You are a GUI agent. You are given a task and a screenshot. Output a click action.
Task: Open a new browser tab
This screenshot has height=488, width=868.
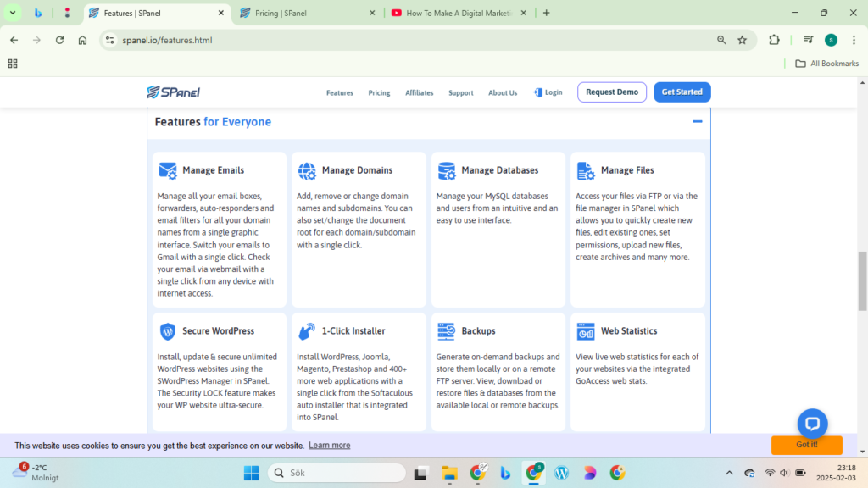pyautogui.click(x=547, y=13)
